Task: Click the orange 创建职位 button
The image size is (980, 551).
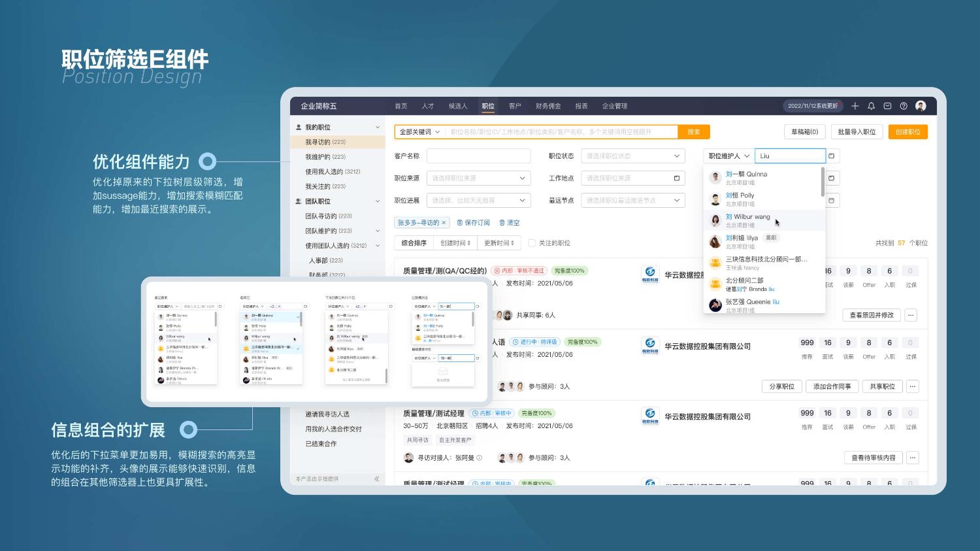Action: point(907,132)
